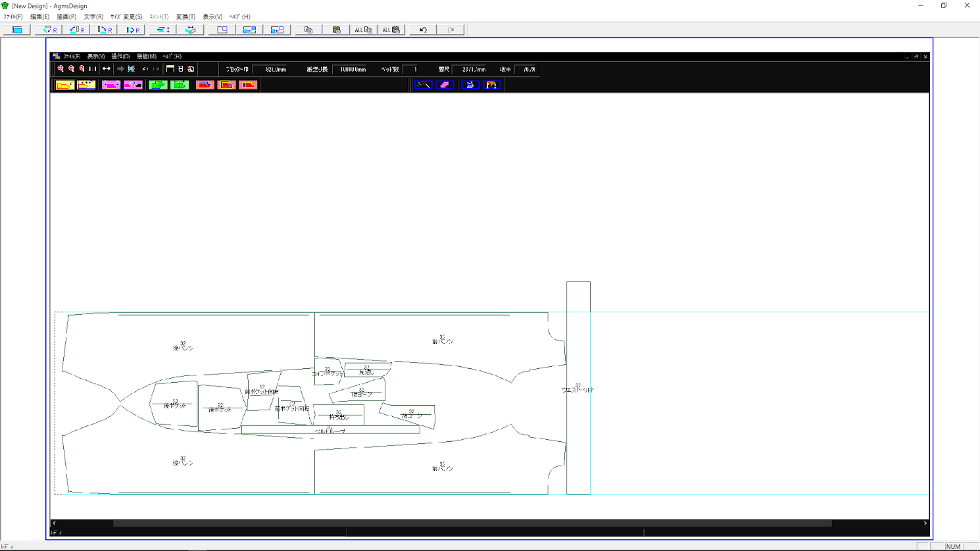Click the ALL paste toolbar button
This screenshot has height=551, width=980.
391,30
